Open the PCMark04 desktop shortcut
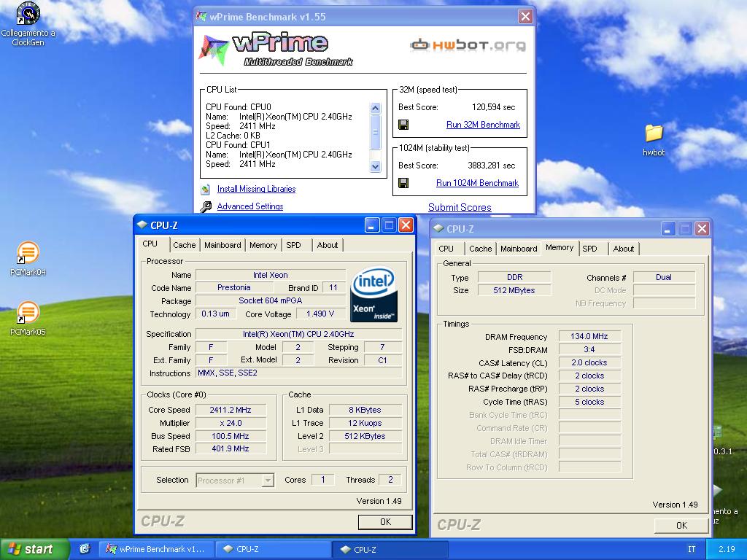The image size is (747, 560). pyautogui.click(x=28, y=259)
